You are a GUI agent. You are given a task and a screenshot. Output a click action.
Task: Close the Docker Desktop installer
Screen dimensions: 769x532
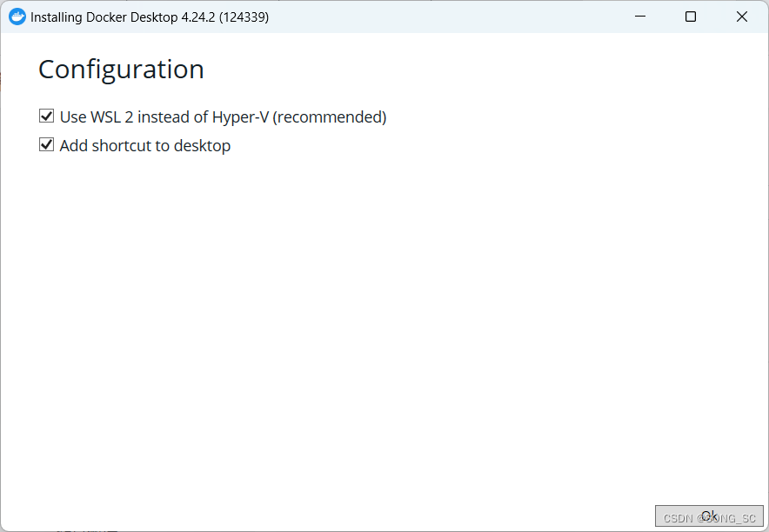point(742,16)
